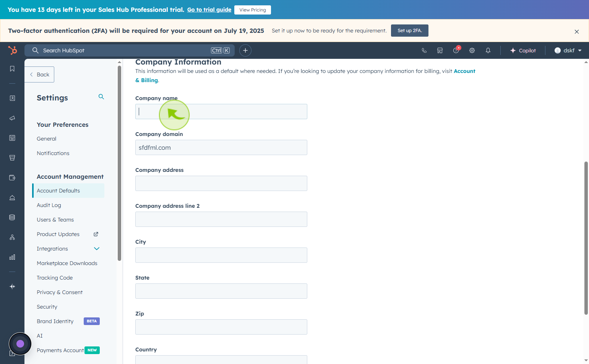This screenshot has width=589, height=364.
Task: Click the settings sidebar scrollbar
Action: point(119,163)
